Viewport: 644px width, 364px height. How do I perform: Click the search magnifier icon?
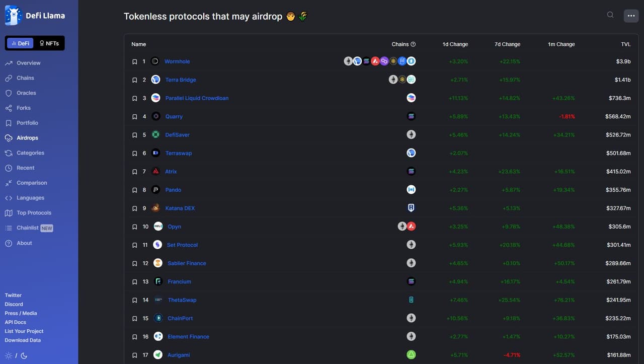[x=610, y=15]
